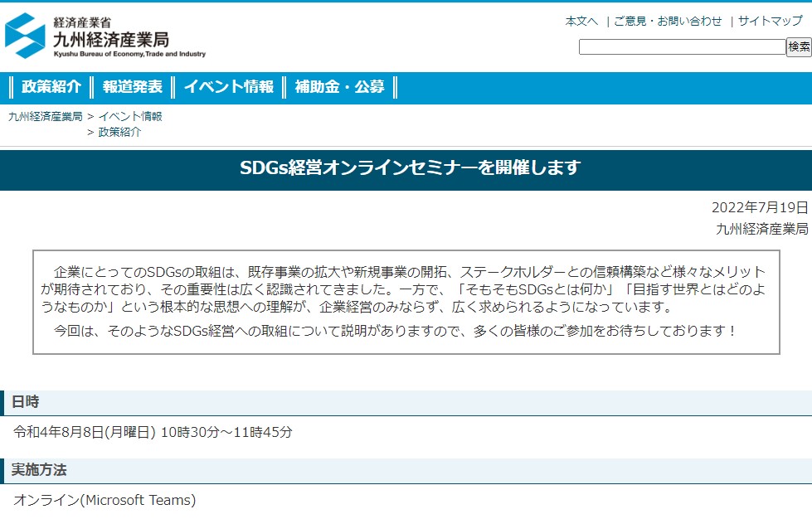Click the 九州経済産業局 logo text in header
The image size is (812, 519).
click(110, 39)
